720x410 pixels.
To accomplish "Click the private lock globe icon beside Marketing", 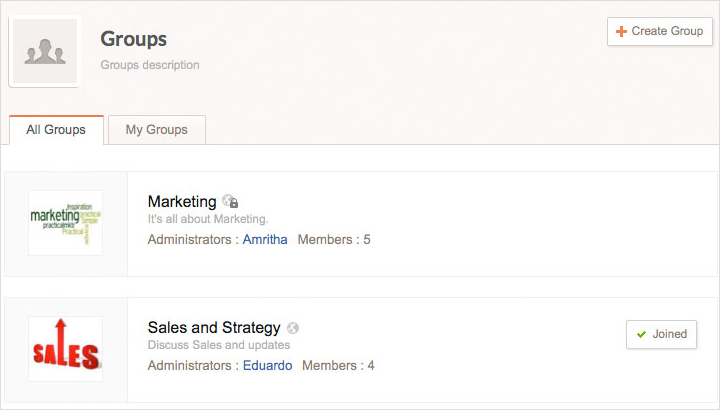I will click(230, 201).
